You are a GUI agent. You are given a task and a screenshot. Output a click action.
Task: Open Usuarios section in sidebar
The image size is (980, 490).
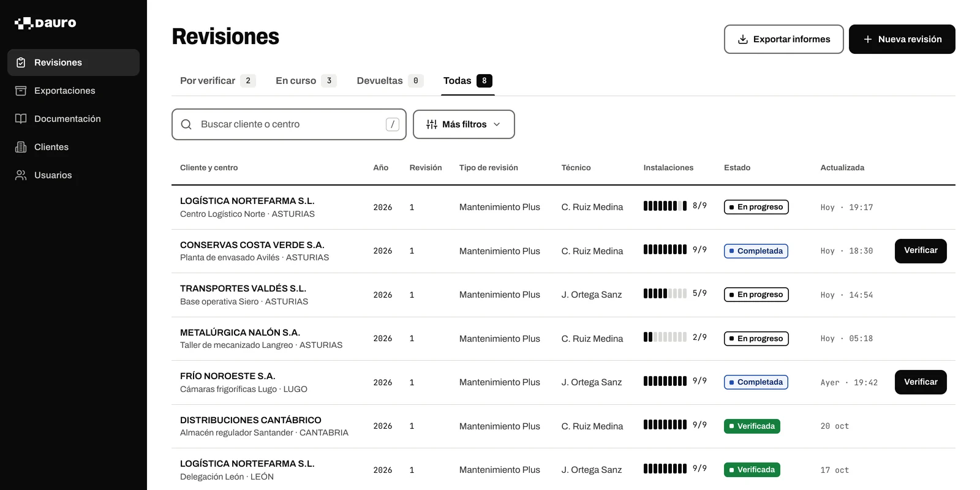(x=73, y=175)
